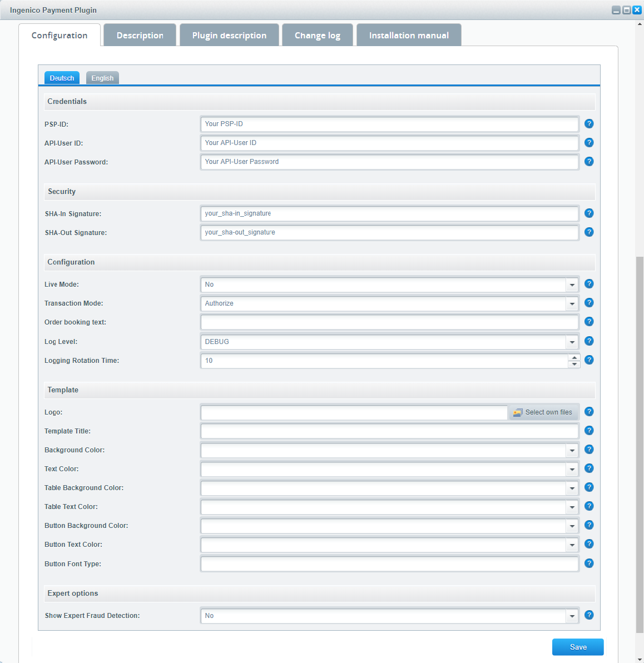644x663 pixels.
Task: Close the Ingenico Payment Plugin window
Action: (637, 10)
